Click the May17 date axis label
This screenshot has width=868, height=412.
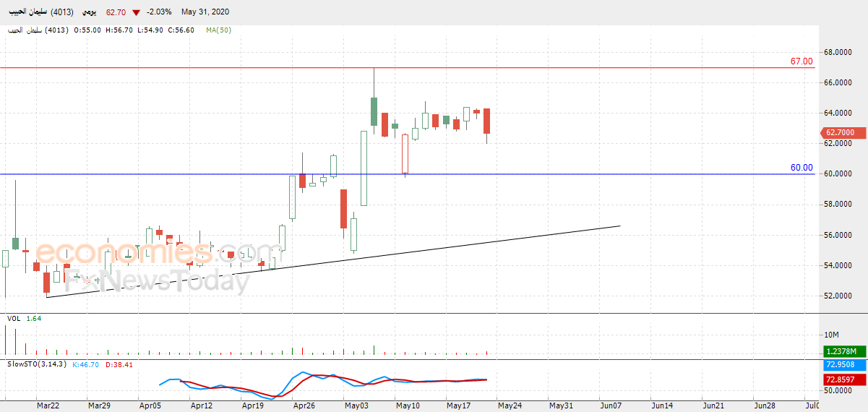[459, 406]
